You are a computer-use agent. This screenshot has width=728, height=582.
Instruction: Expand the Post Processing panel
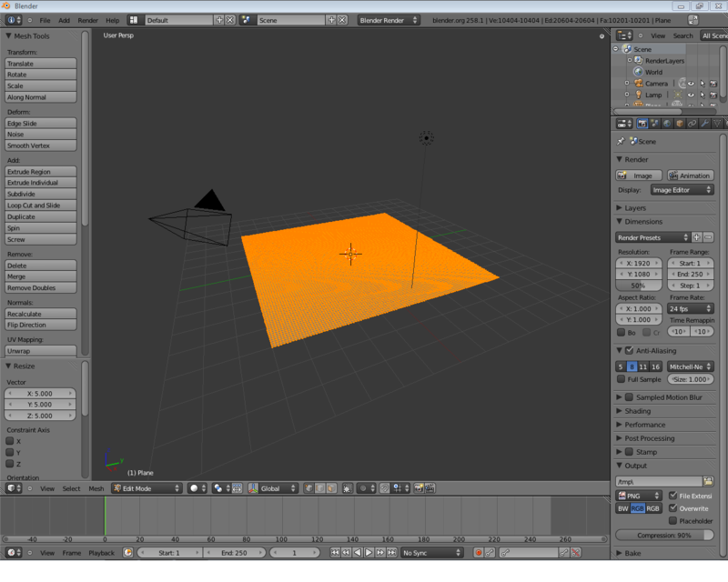(649, 438)
